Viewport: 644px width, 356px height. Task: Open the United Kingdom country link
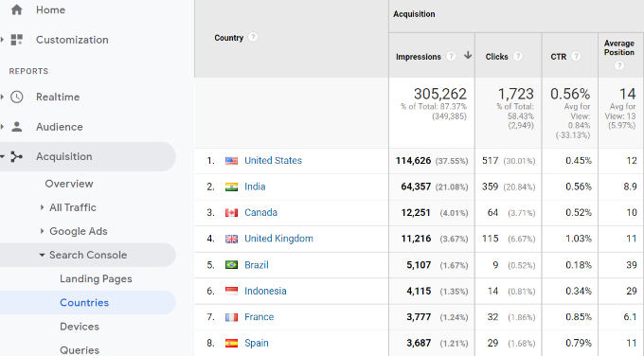coord(278,239)
